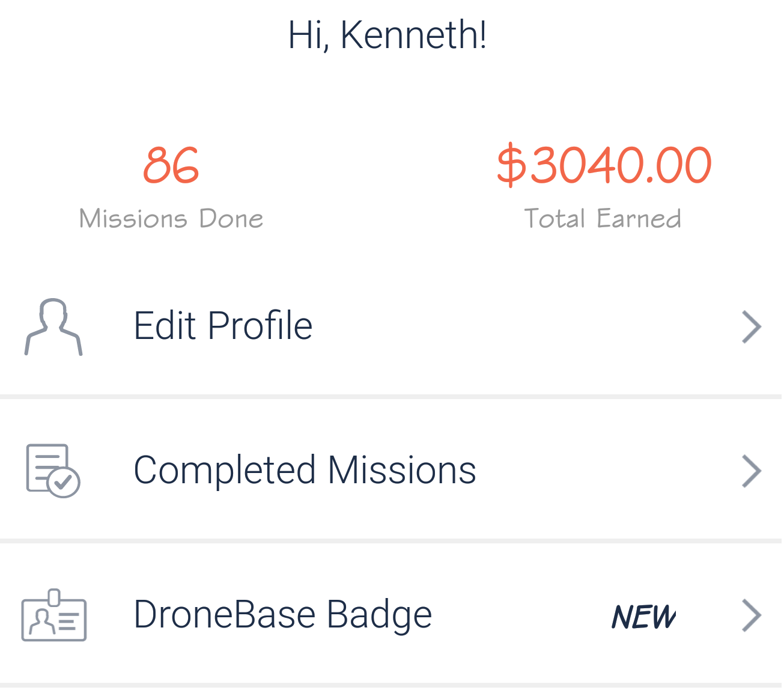The height and width of the screenshot is (699, 784).
Task: Click the Total Earned label
Action: (603, 218)
